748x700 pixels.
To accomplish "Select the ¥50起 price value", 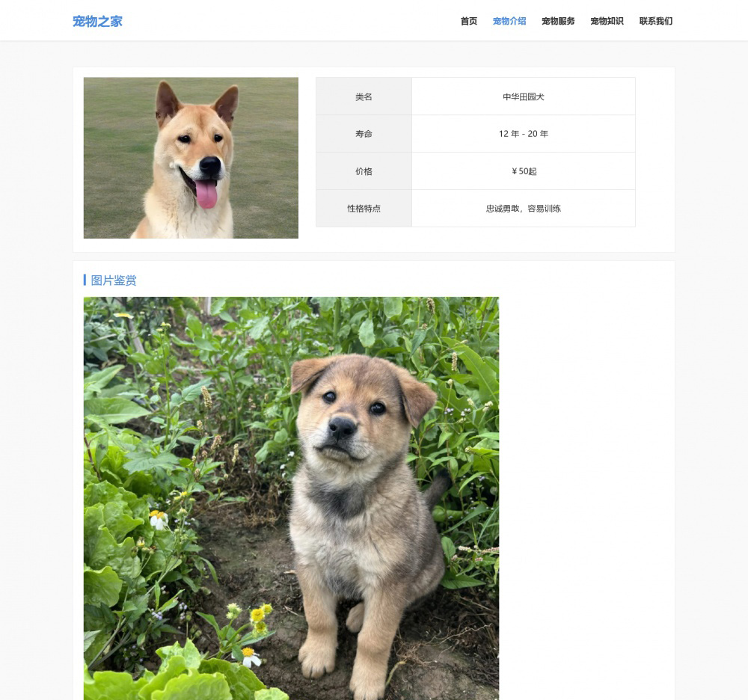I will coord(524,171).
